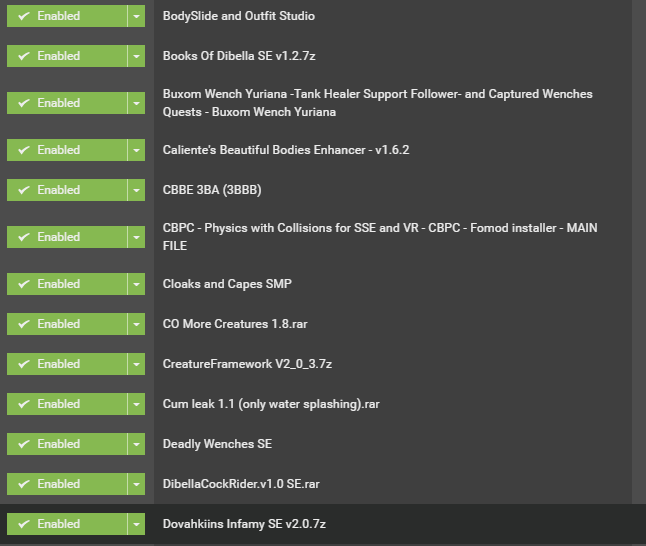Select CreatureFramework V2_0_3.7z mod name

pyautogui.click(x=247, y=364)
